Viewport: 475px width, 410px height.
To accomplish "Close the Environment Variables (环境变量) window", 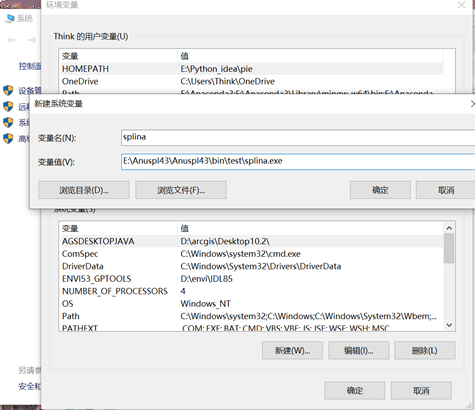I will (462, 5).
